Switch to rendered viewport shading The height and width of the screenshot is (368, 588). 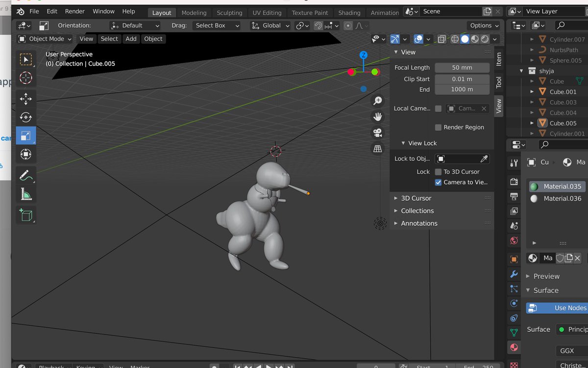tap(485, 39)
